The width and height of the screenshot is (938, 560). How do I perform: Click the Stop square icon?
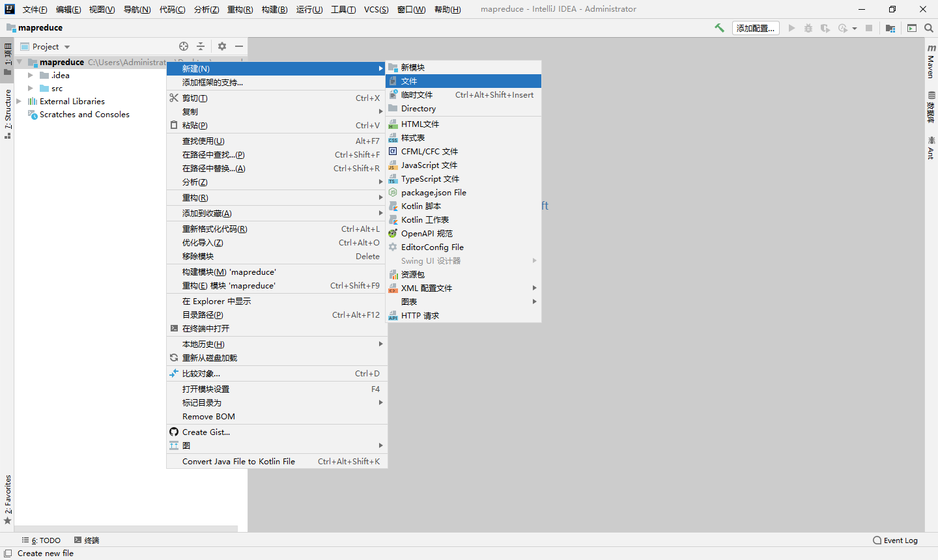tap(869, 28)
